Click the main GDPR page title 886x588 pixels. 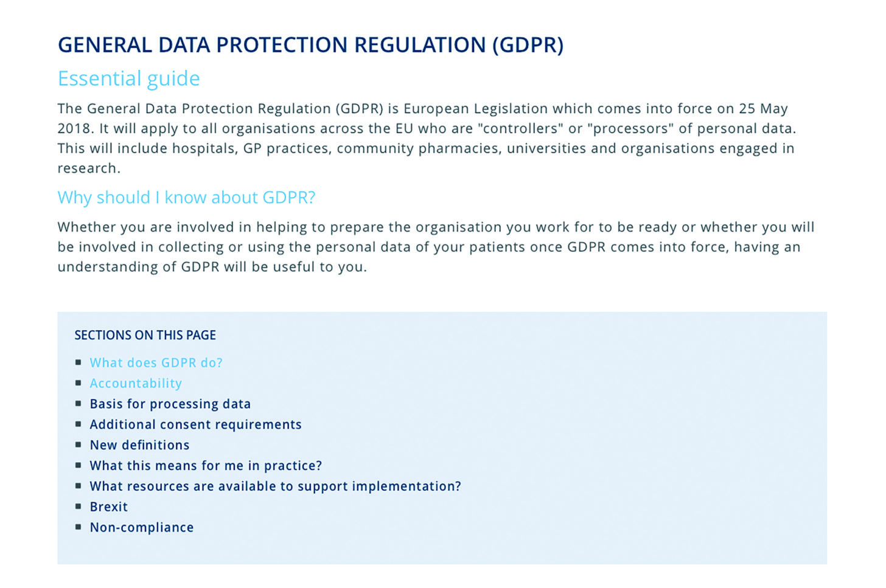310,45
